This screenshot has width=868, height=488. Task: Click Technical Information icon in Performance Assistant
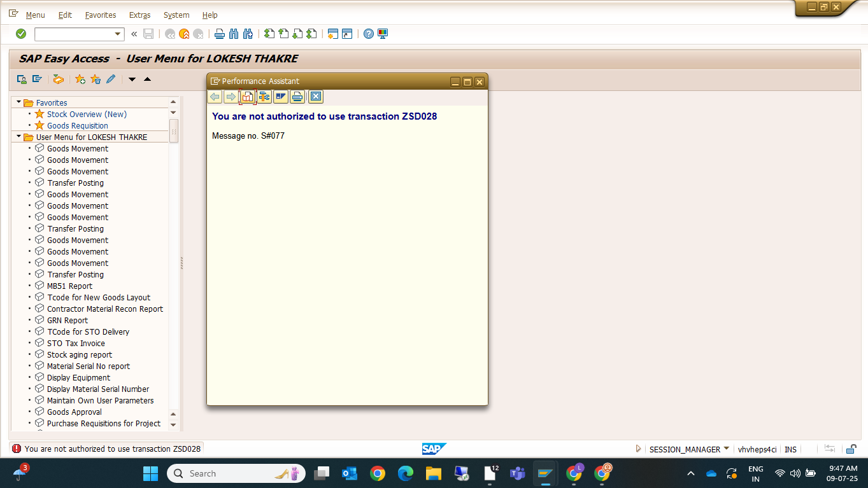264,97
